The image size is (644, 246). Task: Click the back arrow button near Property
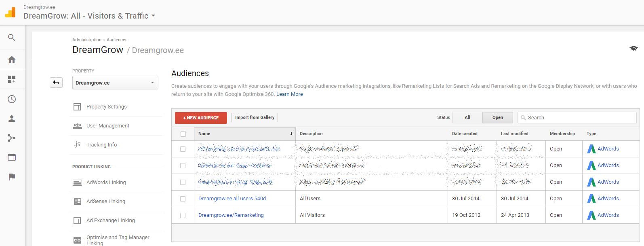click(x=56, y=83)
